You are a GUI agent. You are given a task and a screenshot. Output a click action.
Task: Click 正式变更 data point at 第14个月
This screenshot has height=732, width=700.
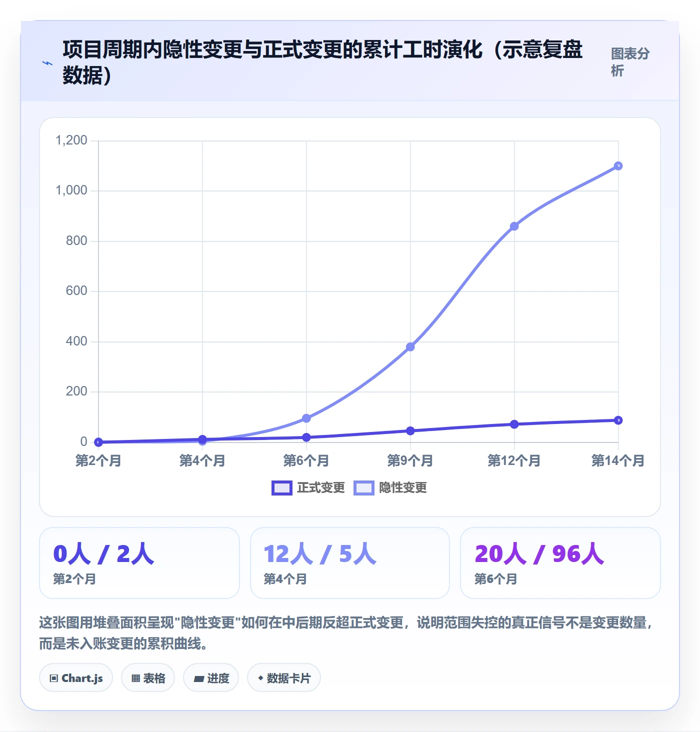tap(618, 420)
